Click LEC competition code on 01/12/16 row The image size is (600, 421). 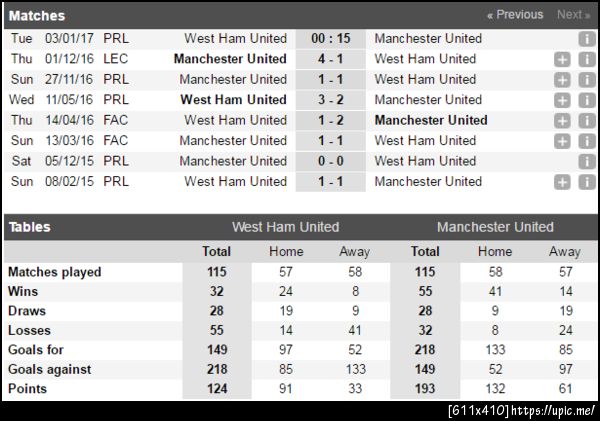tap(115, 59)
